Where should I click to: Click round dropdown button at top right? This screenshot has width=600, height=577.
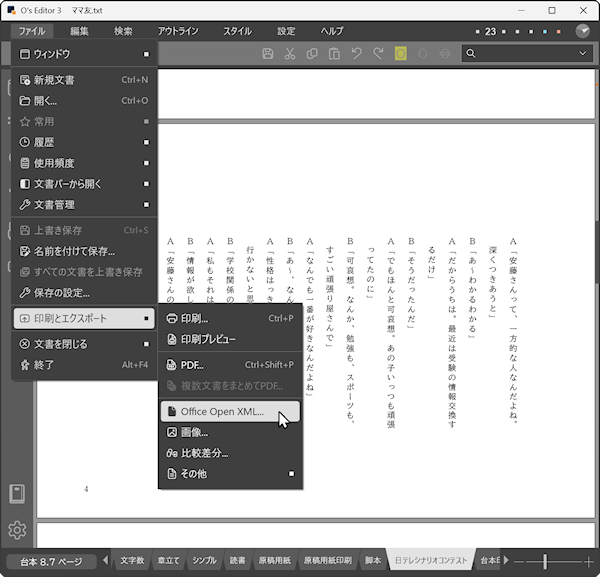582,31
